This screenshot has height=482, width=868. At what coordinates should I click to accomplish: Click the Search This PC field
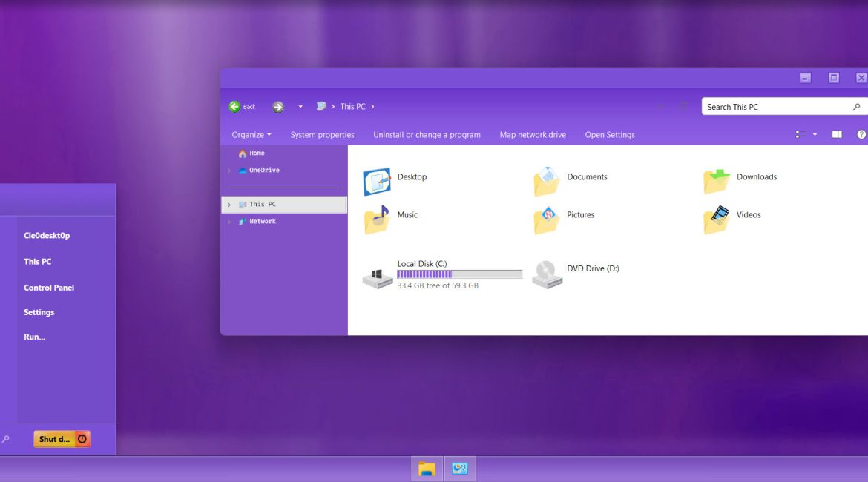point(775,107)
